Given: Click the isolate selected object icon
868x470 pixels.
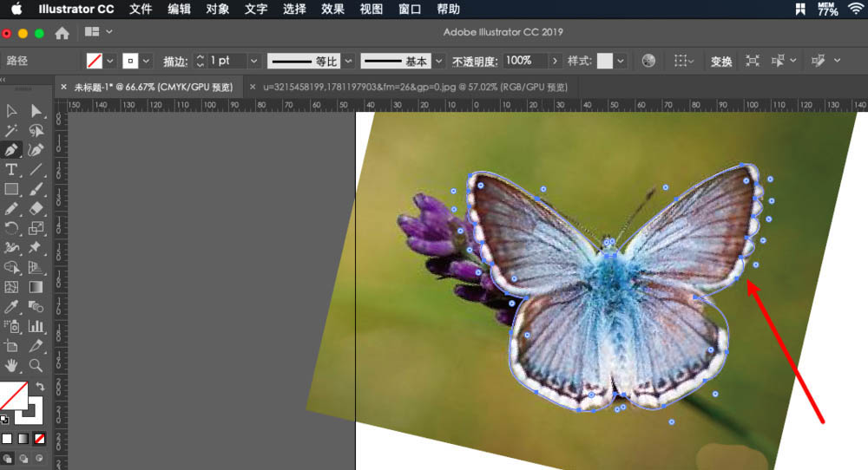Looking at the screenshot, I should (753, 61).
